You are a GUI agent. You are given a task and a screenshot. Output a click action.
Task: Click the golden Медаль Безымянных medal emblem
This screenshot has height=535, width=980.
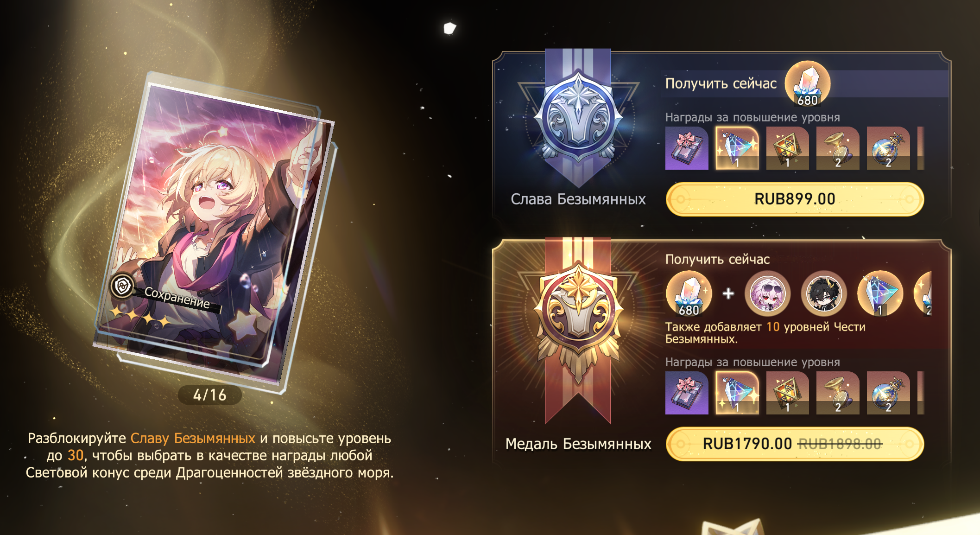coord(578,320)
